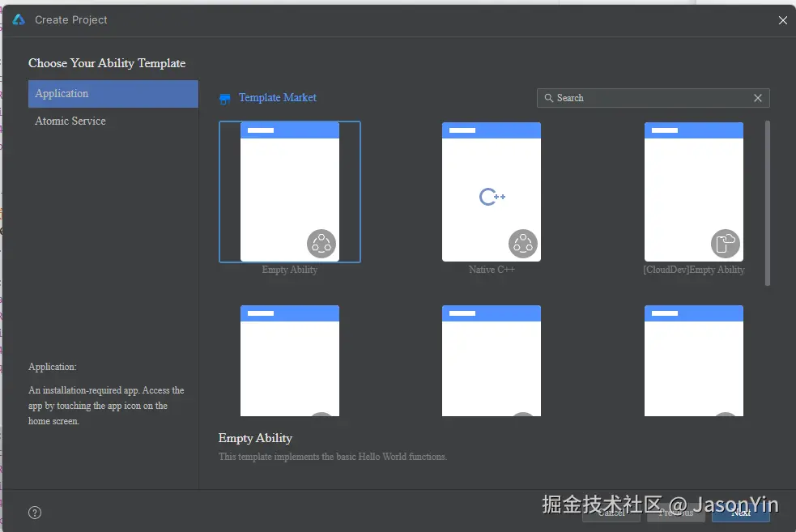Click the stage-model badge on Native C++
Screen dimensions: 796x532
click(x=523, y=244)
